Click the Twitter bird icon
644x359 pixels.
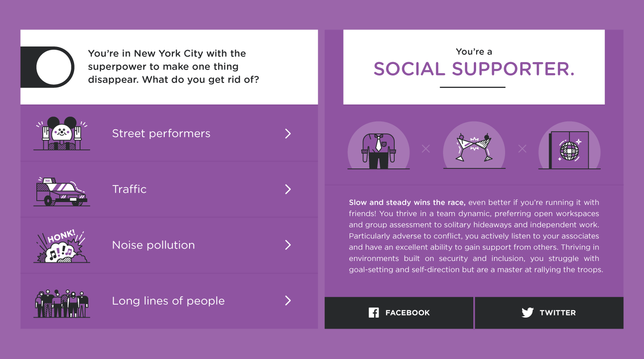(x=528, y=313)
